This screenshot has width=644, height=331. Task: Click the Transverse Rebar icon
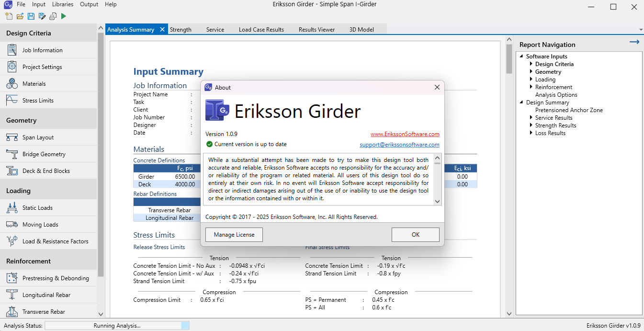(x=12, y=311)
